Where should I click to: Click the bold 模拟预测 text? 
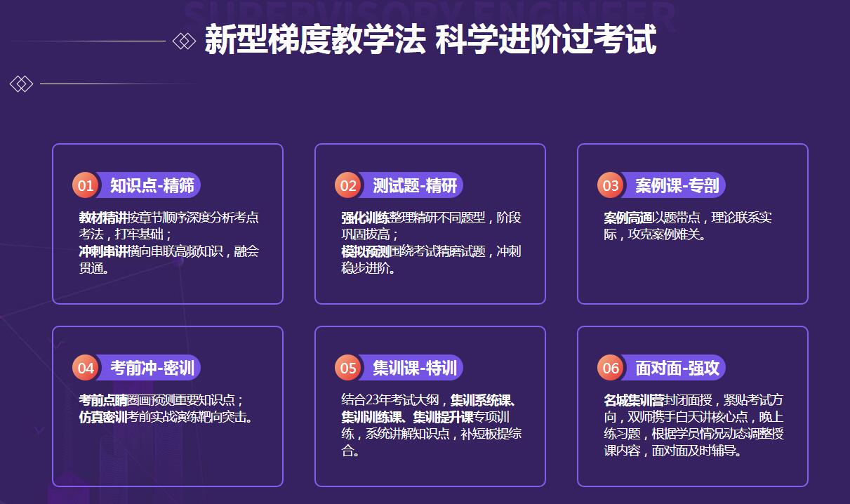366,251
